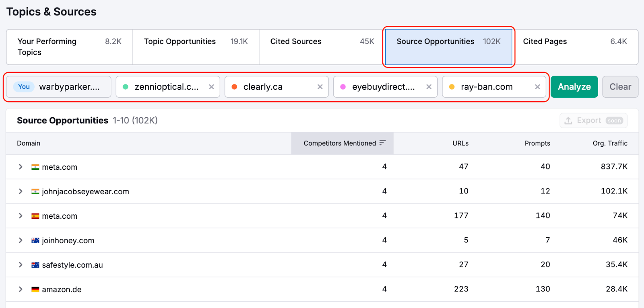Remove zennioptical competitor with X icon
Viewport: 644px width, 308px height.
[211, 87]
